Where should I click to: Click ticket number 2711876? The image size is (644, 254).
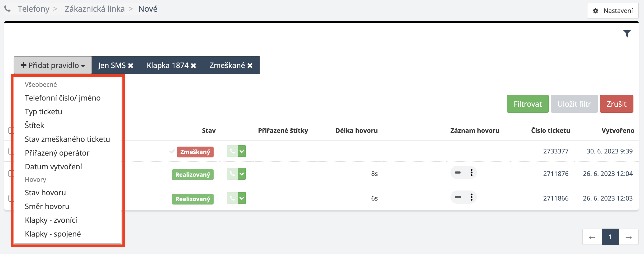[x=556, y=174]
